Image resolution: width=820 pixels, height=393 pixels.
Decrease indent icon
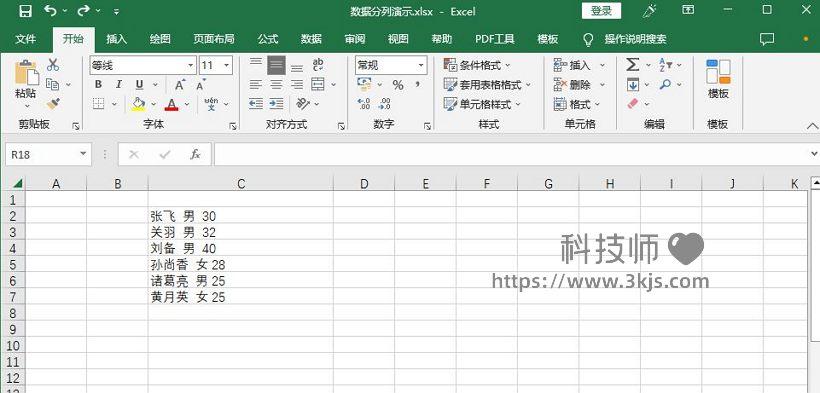[x=256, y=104]
